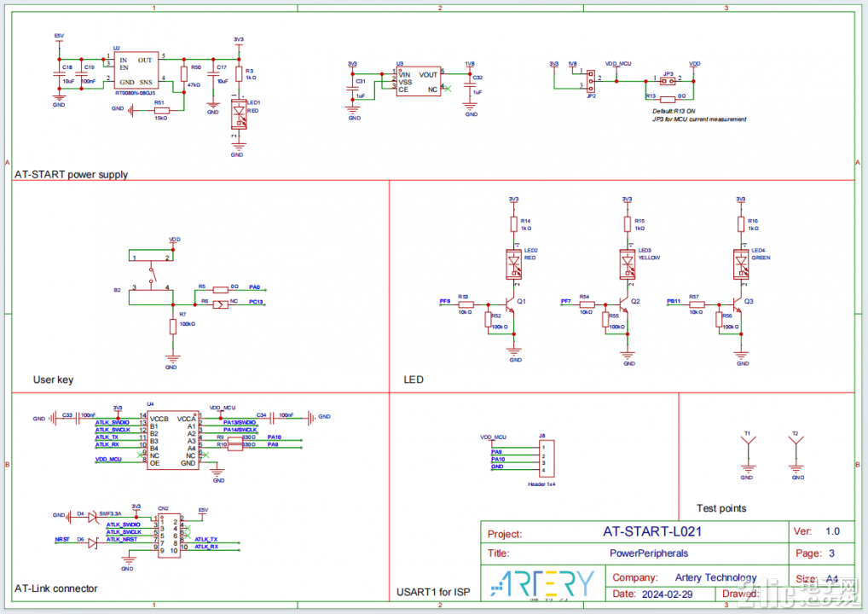Viewport: 868px width, 614px height.
Task: Click the C32 1uF capacitor
Action: tap(470, 84)
